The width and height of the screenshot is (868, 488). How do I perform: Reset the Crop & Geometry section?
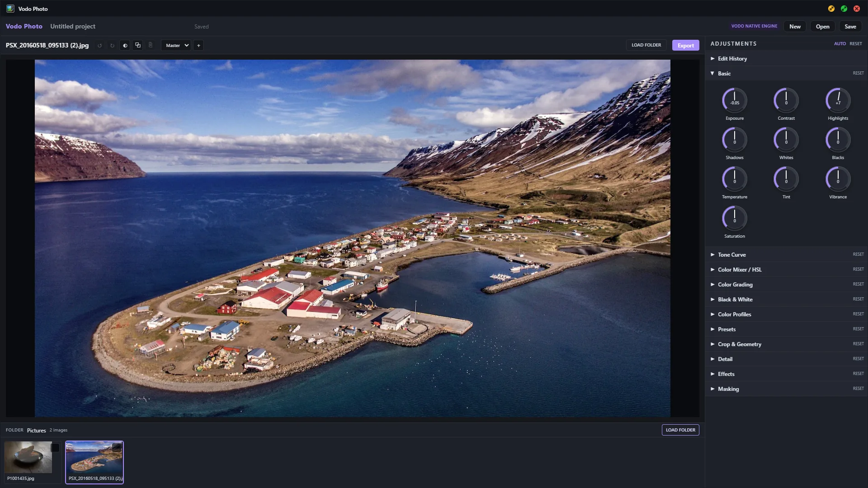point(858,344)
